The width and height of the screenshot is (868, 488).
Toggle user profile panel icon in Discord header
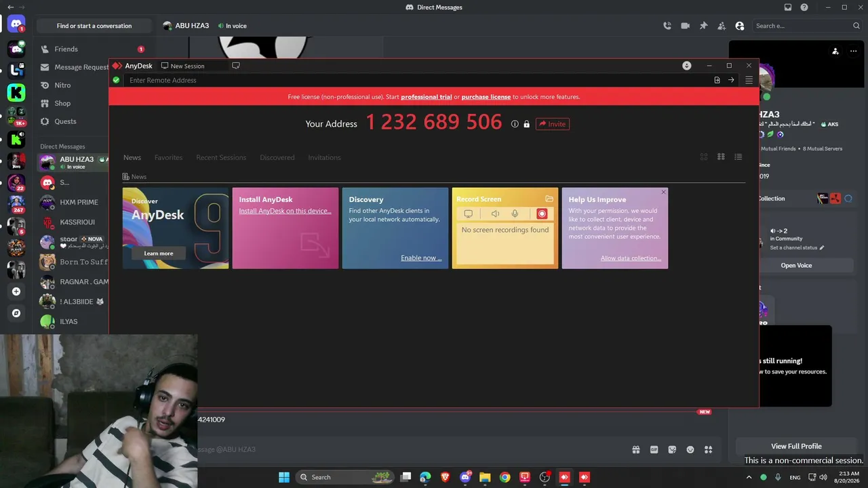point(740,26)
